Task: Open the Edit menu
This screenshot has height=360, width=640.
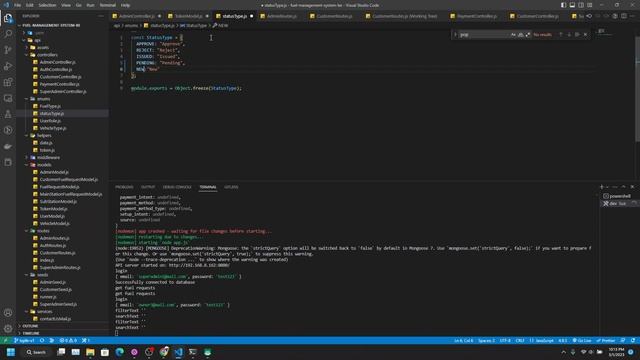Action: click(x=30, y=5)
